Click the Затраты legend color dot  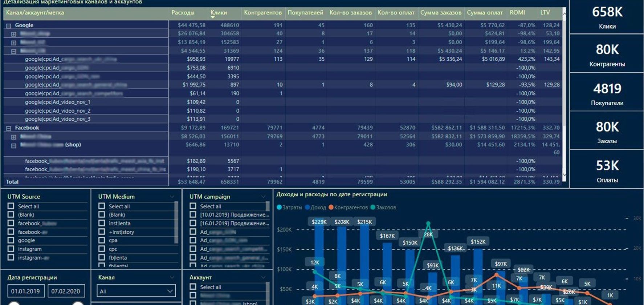click(x=279, y=208)
